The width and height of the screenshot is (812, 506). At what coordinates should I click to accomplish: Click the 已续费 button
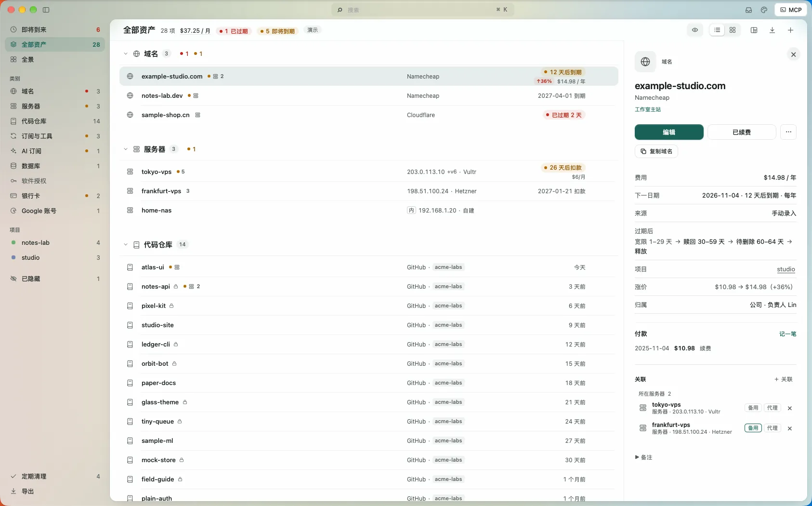click(742, 132)
